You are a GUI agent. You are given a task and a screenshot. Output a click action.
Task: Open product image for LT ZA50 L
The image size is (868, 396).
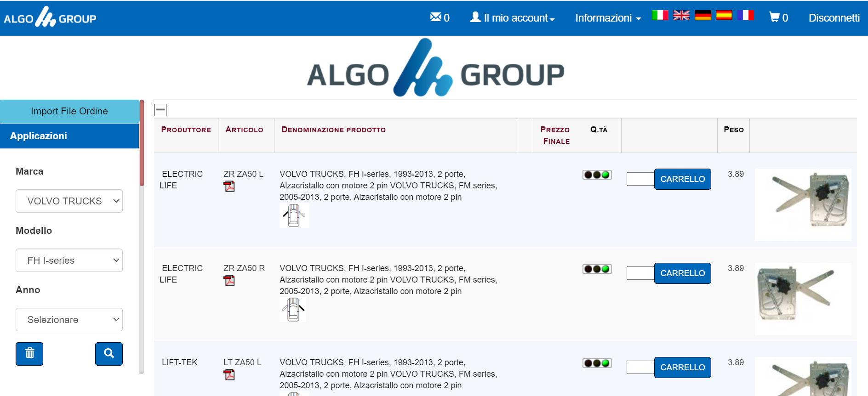(x=803, y=376)
